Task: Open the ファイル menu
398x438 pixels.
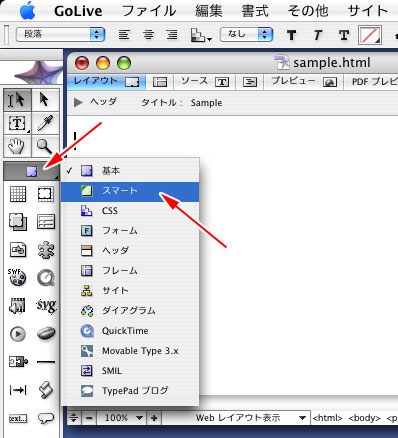Action: 149,11
